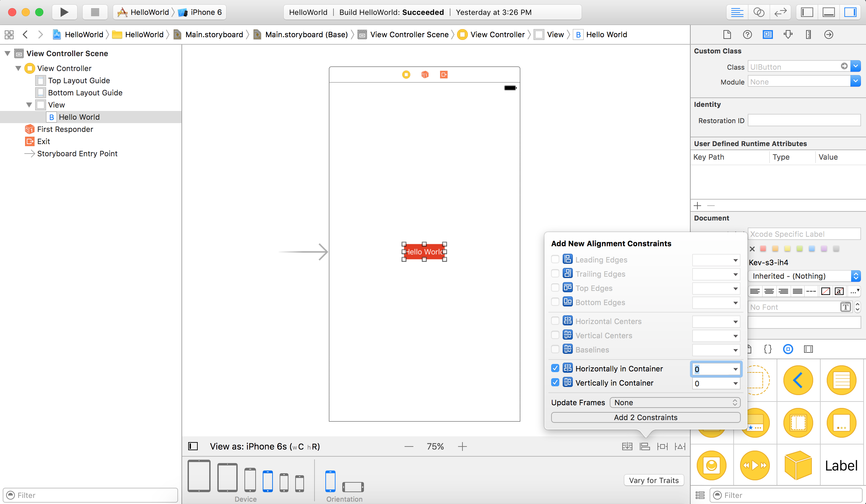Uncheck Horizontally in Container

(x=555, y=368)
